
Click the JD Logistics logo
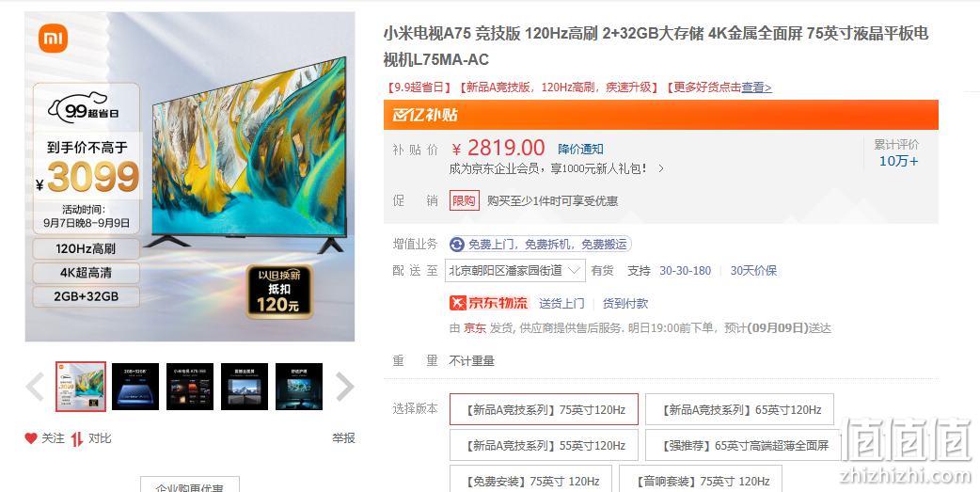coord(489,303)
